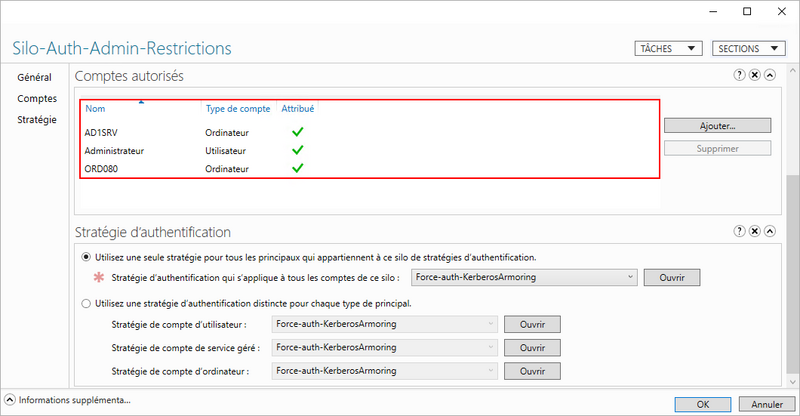Select distinct strategy per principal type radio
Screen dimensions: 800x416
86,304
